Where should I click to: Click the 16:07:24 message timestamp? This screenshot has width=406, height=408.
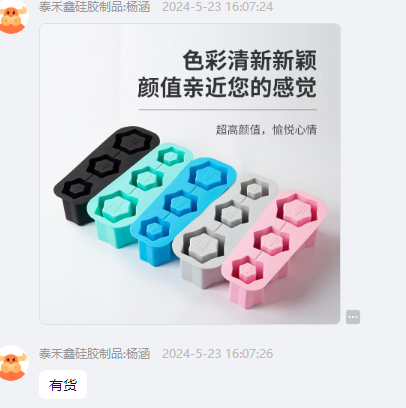pyautogui.click(x=217, y=7)
